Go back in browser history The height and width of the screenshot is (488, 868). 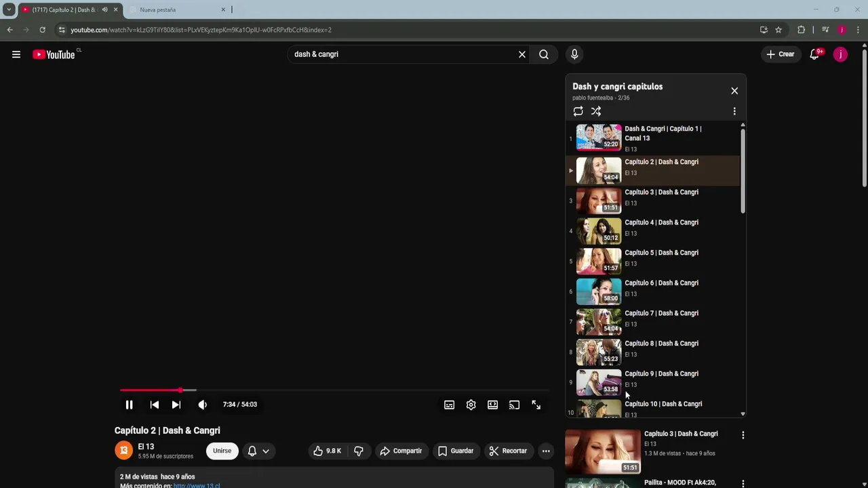(x=9, y=30)
